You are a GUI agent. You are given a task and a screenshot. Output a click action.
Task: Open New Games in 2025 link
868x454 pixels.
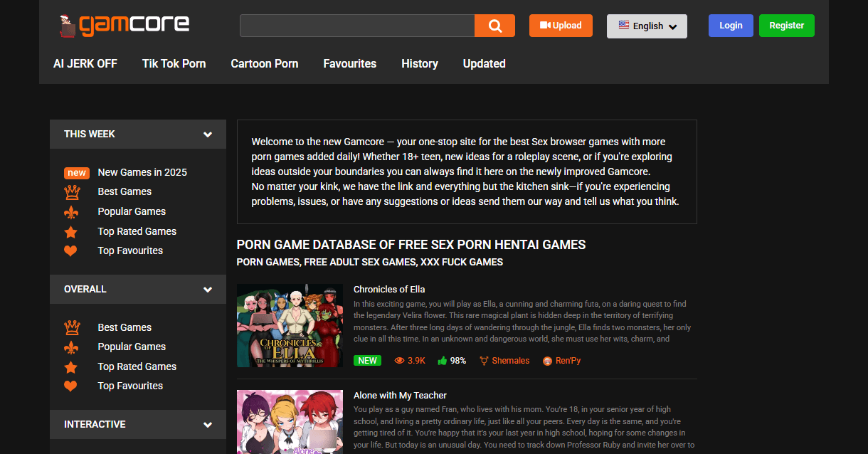coord(142,172)
